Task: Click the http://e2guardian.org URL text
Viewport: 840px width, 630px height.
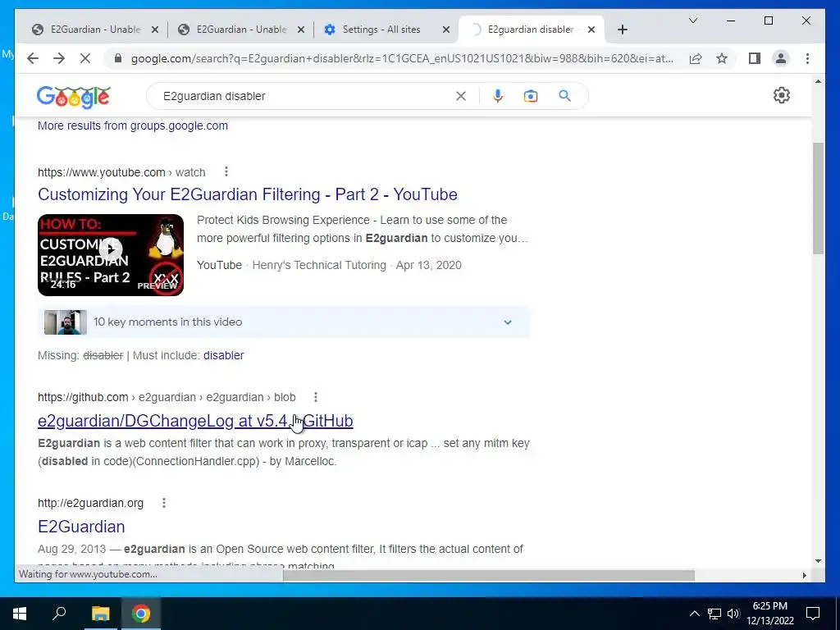Action: click(x=90, y=503)
